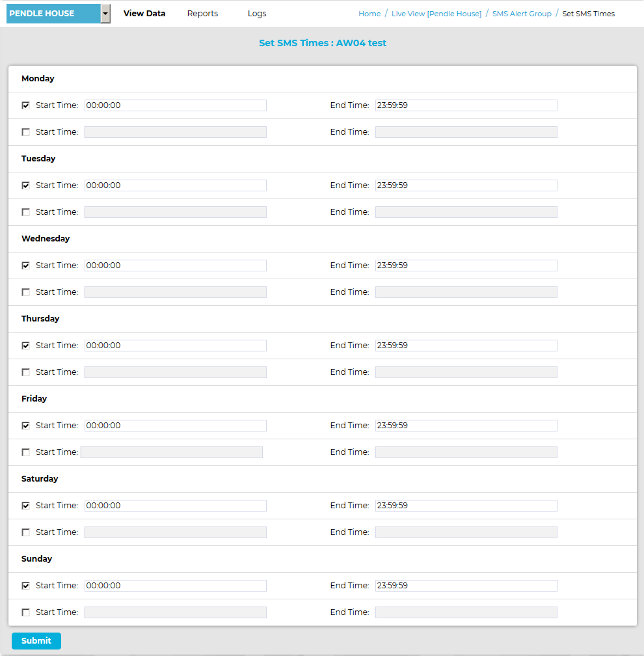Go to Home breadcrumb link

[x=369, y=14]
